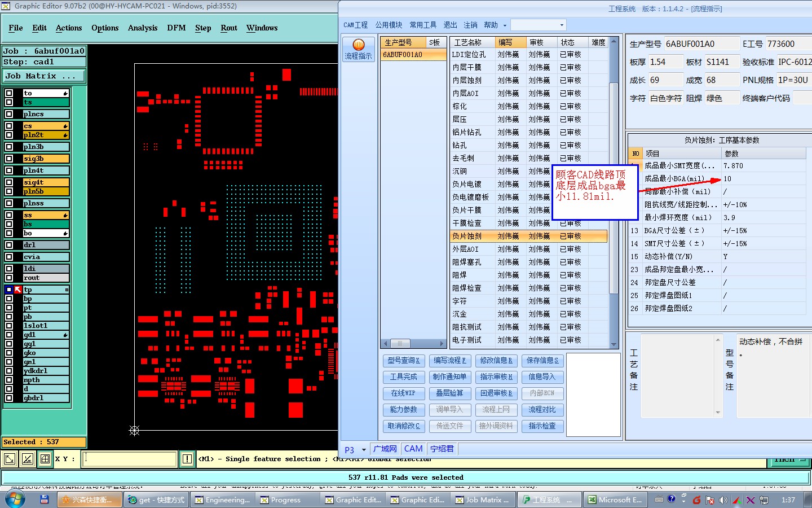Click the 型号查询 button

[404, 360]
